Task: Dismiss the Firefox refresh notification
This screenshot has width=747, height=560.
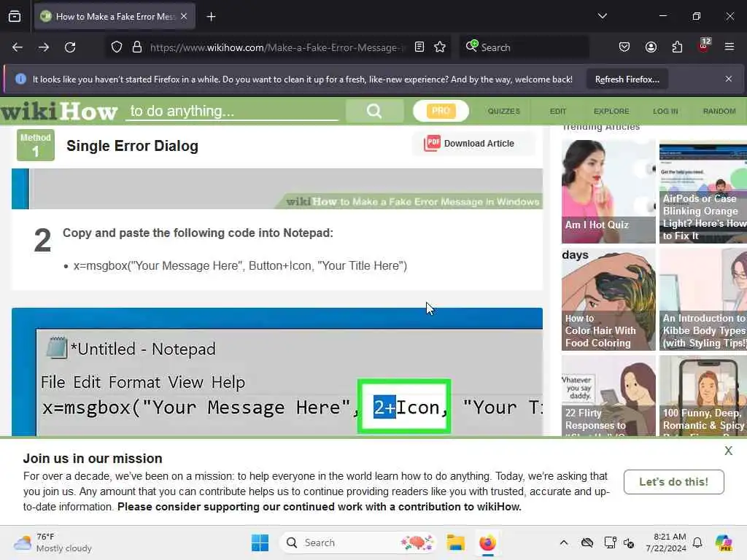Action: click(x=729, y=79)
